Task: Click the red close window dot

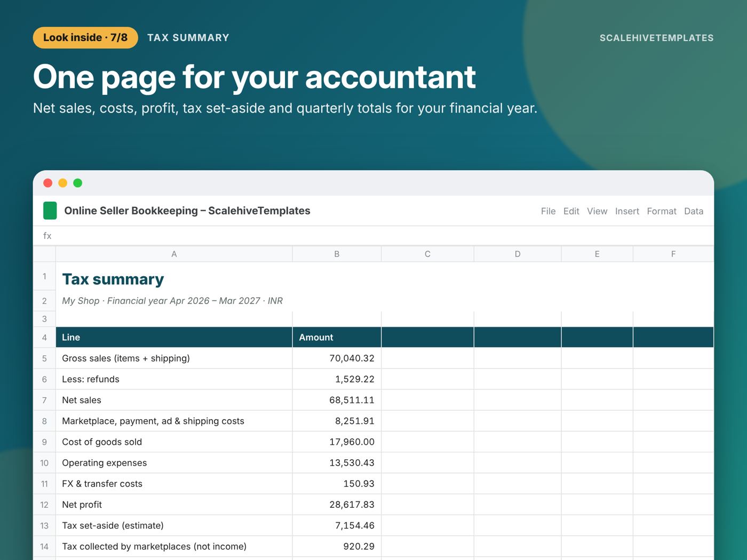Action: tap(47, 183)
